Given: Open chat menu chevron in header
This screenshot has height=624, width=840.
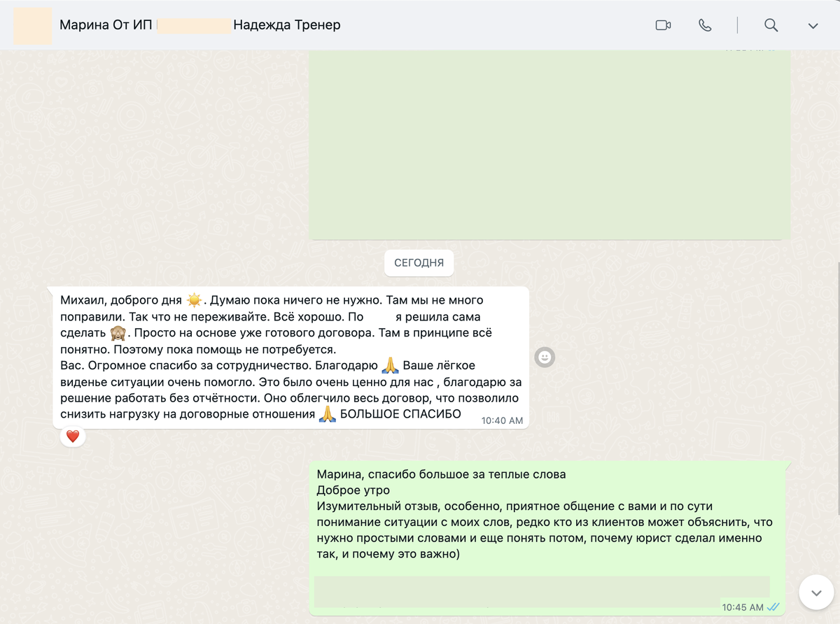Looking at the screenshot, I should point(813,26).
